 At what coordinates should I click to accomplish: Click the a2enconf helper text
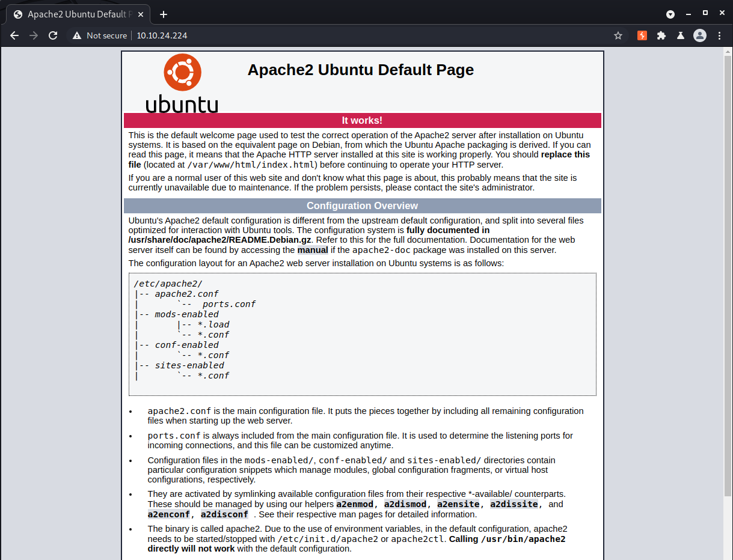pyautogui.click(x=170, y=514)
